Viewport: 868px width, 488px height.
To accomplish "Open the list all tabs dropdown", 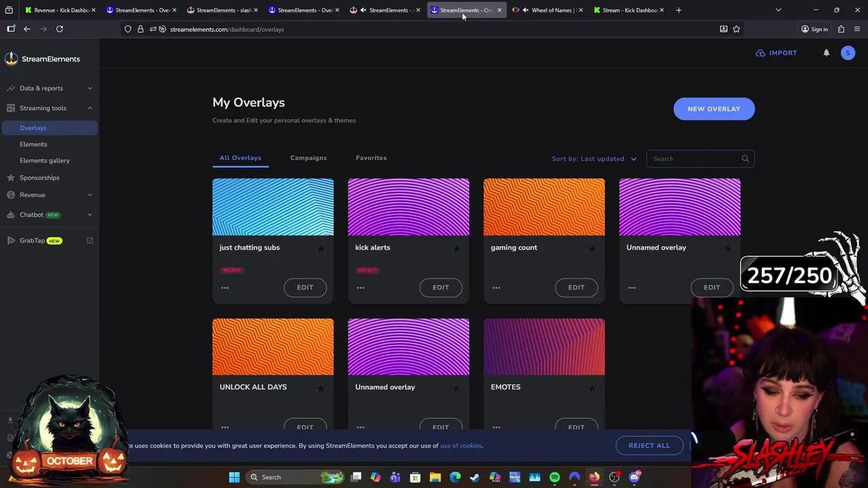I will (x=778, y=10).
